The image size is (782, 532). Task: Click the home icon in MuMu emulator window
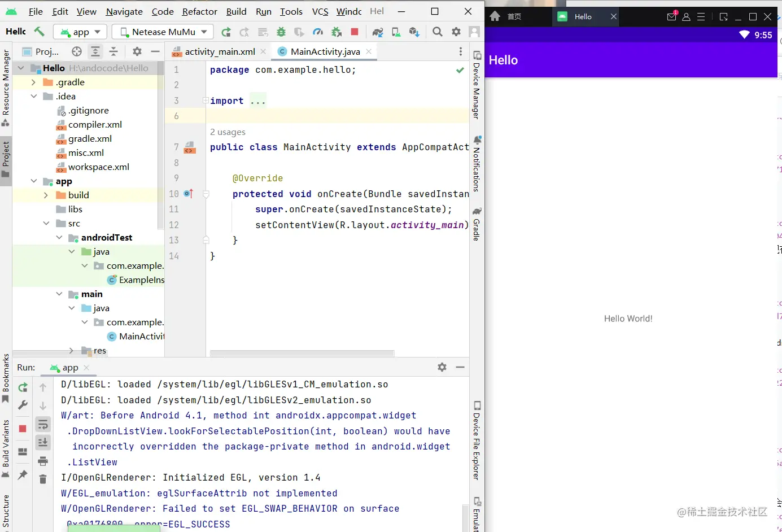pos(495,16)
